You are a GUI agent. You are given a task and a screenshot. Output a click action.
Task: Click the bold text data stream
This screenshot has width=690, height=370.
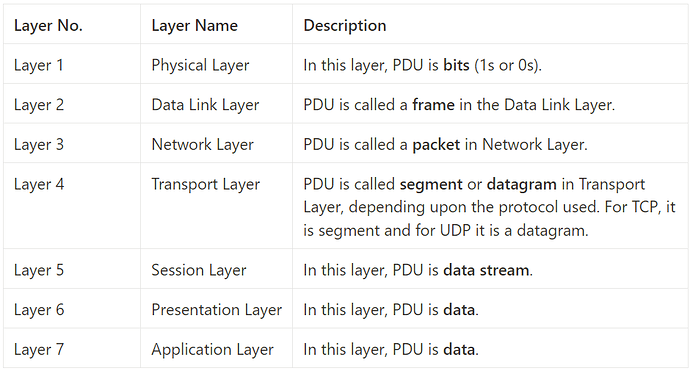pos(486,270)
